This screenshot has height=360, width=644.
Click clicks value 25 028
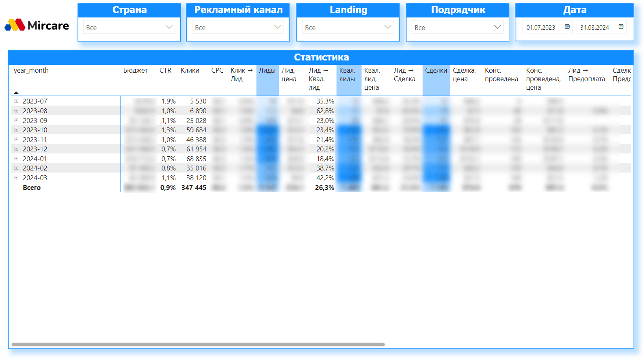tap(197, 121)
